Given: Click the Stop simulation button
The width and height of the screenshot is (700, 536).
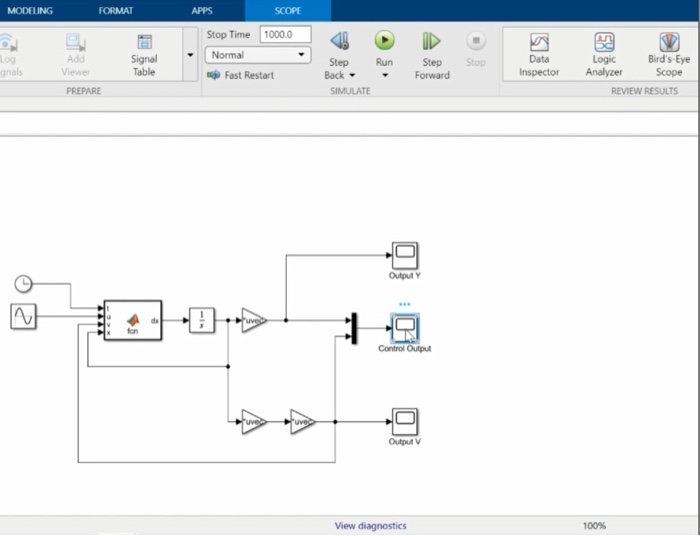Looking at the screenshot, I should click(x=476, y=49).
